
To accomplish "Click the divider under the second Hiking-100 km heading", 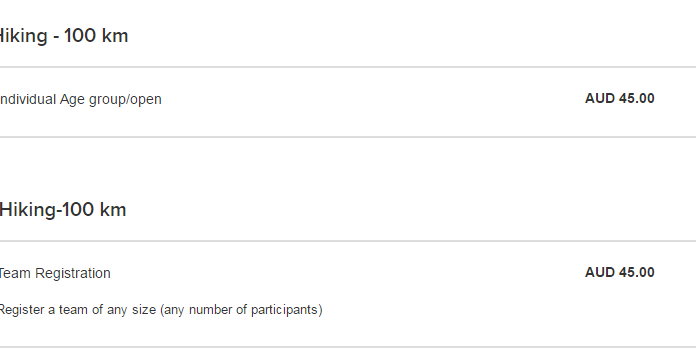I will coord(348,241).
